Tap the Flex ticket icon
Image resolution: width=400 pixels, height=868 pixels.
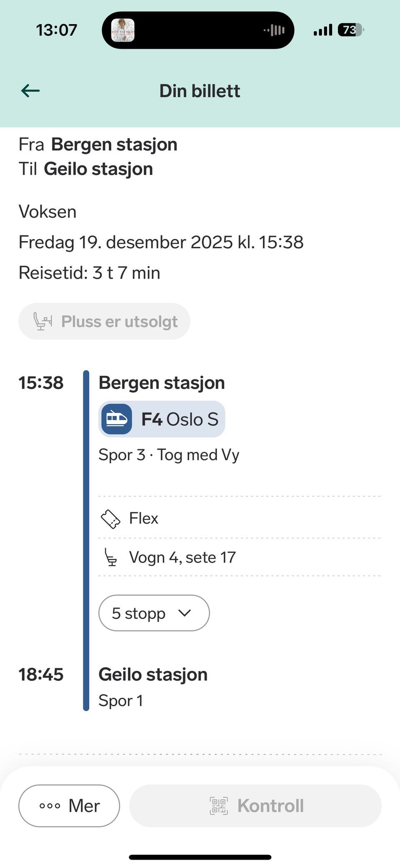110,519
